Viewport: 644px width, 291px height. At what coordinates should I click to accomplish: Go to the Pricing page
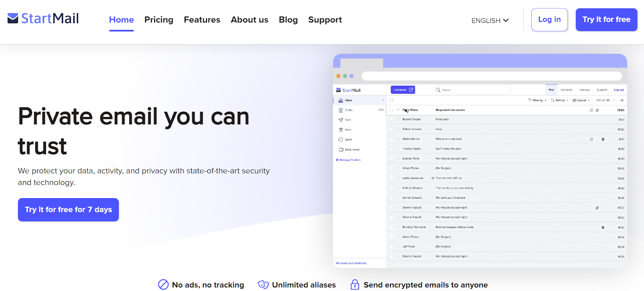pyautogui.click(x=159, y=20)
